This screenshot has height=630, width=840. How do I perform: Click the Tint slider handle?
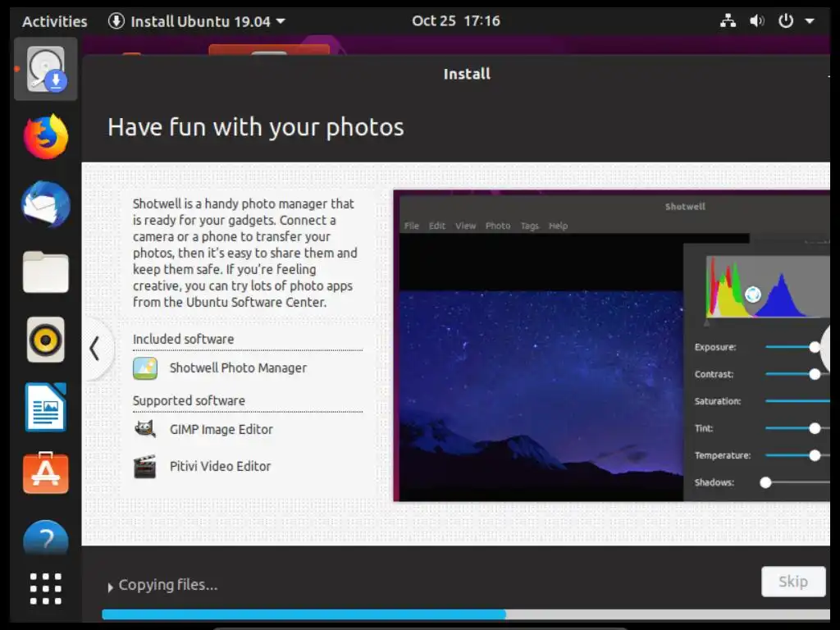point(815,428)
